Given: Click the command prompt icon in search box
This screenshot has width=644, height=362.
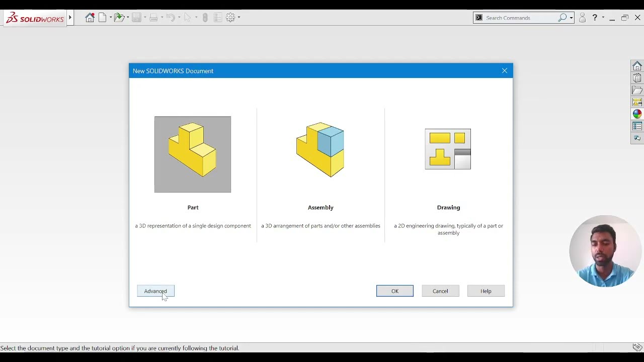Looking at the screenshot, I should (x=479, y=18).
